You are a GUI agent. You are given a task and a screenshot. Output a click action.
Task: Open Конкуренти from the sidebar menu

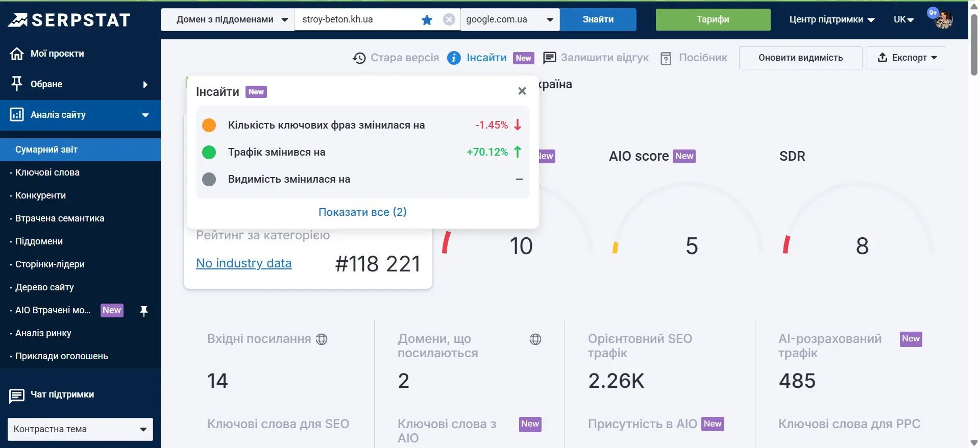41,195
